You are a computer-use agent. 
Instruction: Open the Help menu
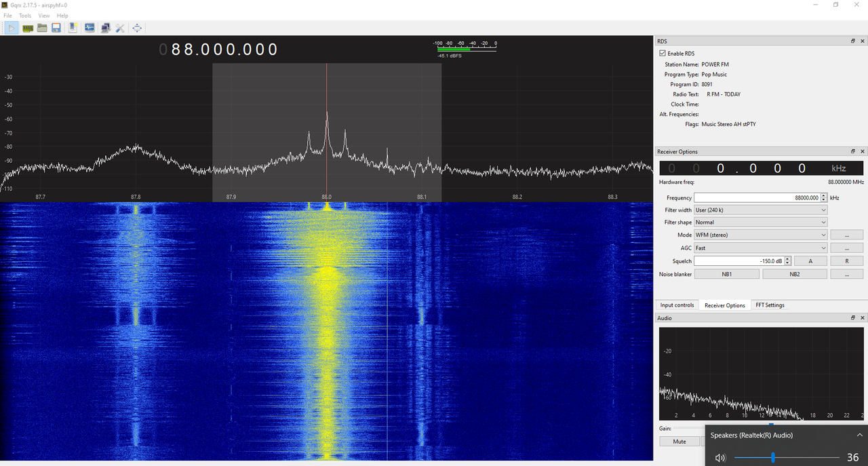click(x=62, y=16)
